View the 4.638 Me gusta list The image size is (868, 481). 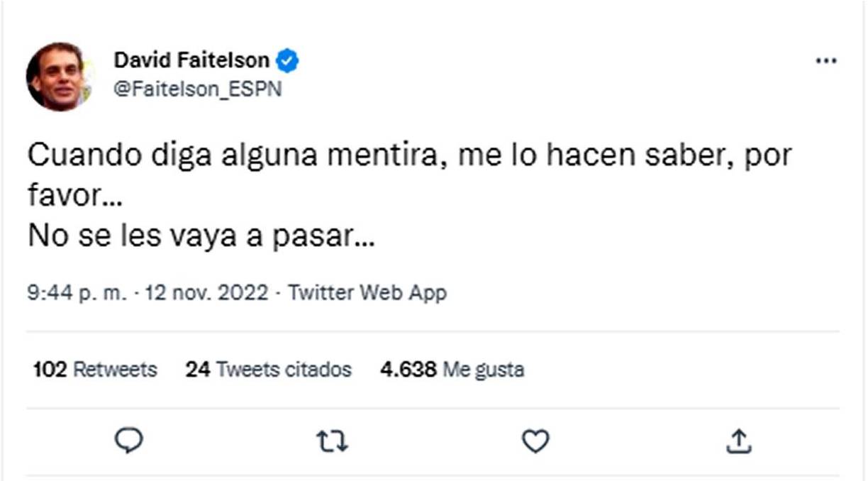[x=452, y=369]
